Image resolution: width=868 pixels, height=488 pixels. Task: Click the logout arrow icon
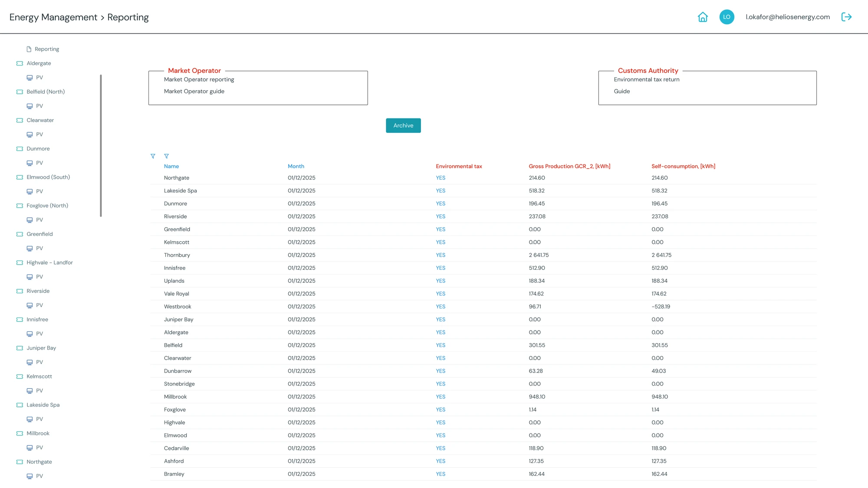[846, 17]
